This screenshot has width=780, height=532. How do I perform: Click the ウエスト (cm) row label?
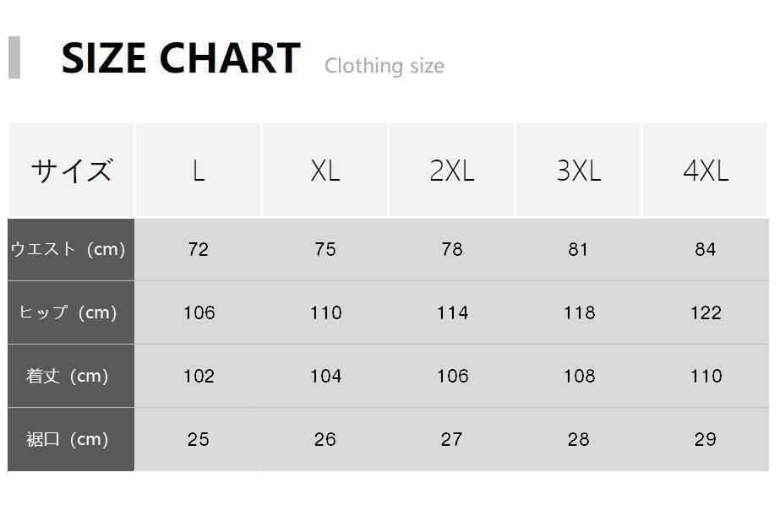[68, 249]
